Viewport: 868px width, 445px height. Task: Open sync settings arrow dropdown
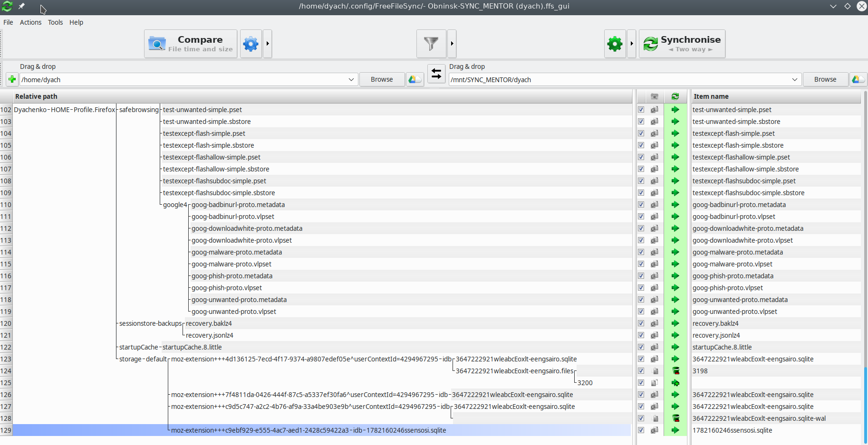[632, 44]
